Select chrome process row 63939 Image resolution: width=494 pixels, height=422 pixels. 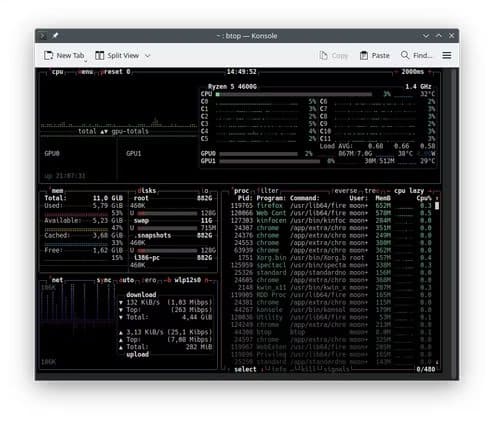[331, 250]
